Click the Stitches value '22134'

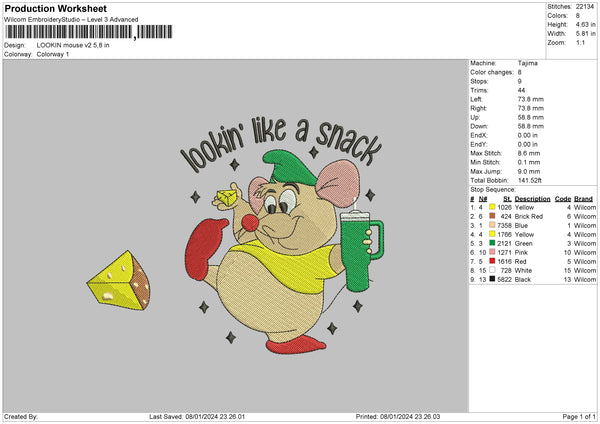pyautogui.click(x=585, y=7)
